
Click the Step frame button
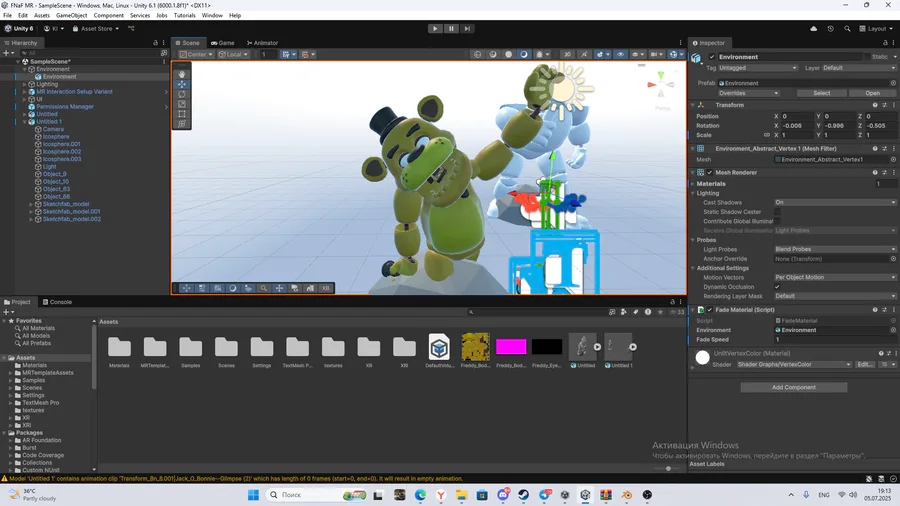point(467,28)
